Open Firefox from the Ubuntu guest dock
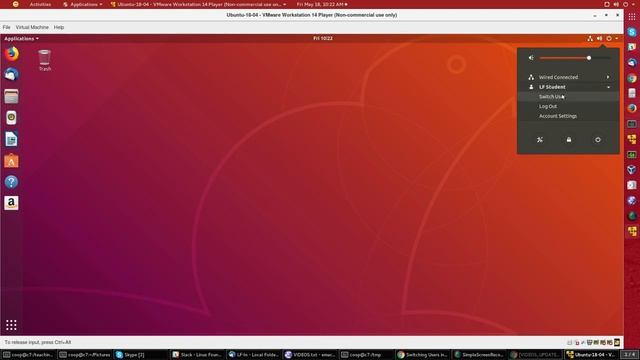640x360 pixels. [11, 54]
